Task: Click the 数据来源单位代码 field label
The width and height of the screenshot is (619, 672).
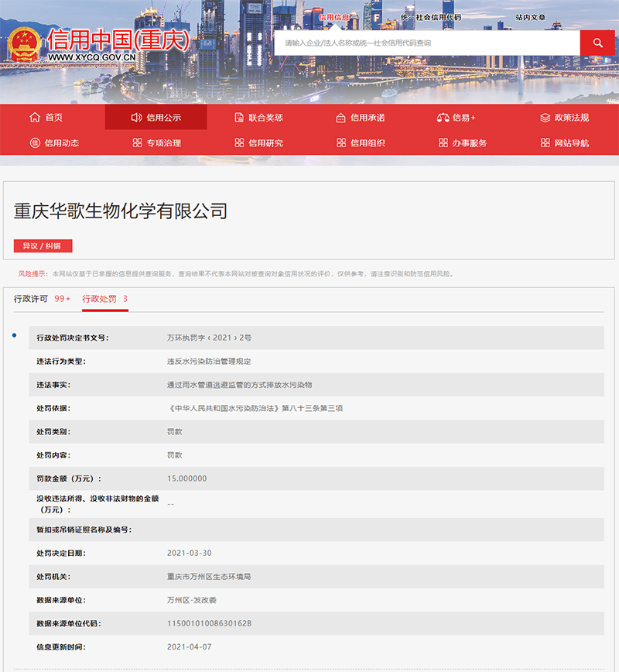Action: pos(69,623)
